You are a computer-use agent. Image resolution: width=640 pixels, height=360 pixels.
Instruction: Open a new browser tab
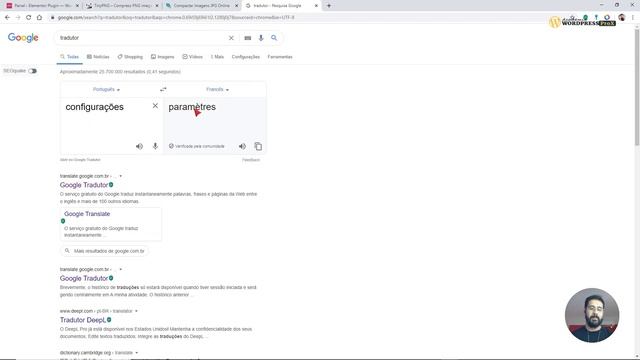(x=329, y=6)
